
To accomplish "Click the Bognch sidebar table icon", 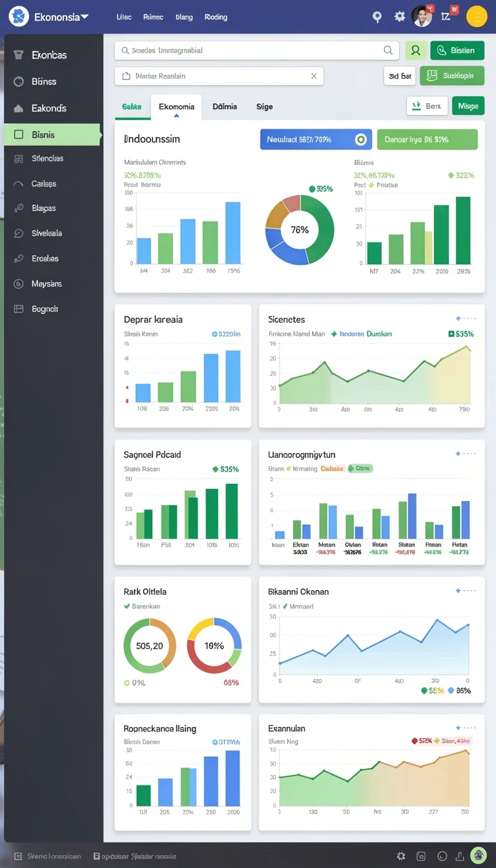I will pos(19,309).
